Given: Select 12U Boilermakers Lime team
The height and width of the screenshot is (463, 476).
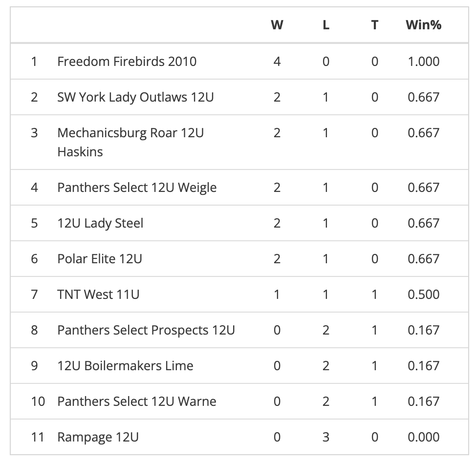Looking at the screenshot, I should pos(125,366).
